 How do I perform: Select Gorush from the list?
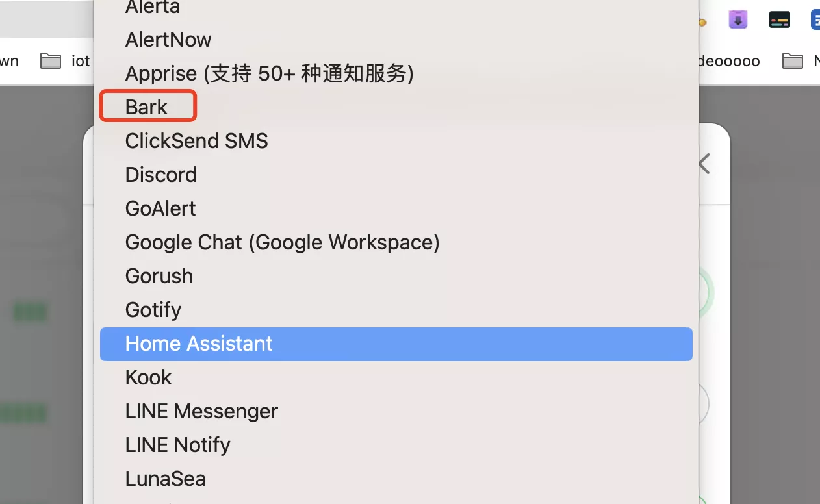159,276
